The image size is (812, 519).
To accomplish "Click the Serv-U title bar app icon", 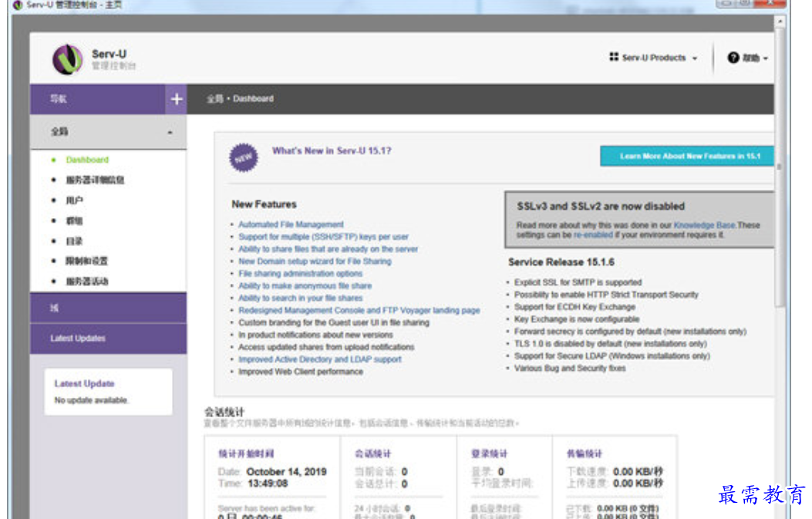I will tap(17, 5).
